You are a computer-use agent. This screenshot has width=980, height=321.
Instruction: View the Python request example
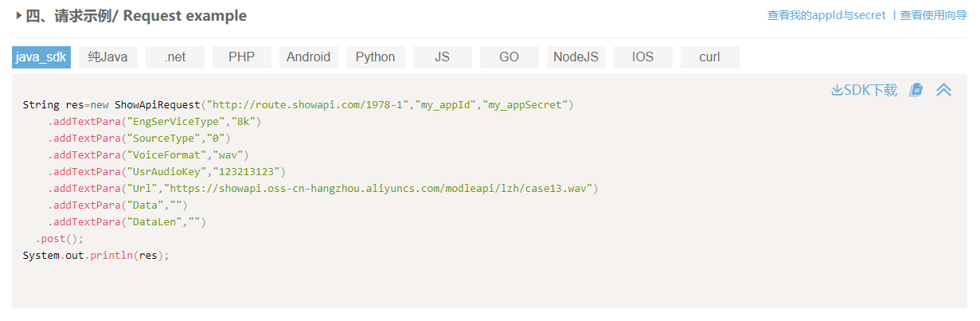[x=376, y=57]
